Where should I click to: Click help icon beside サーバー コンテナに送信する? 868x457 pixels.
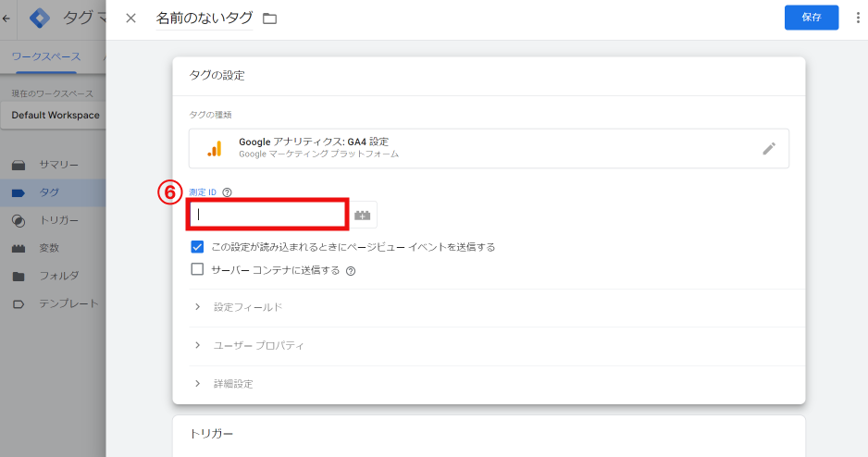click(x=351, y=271)
